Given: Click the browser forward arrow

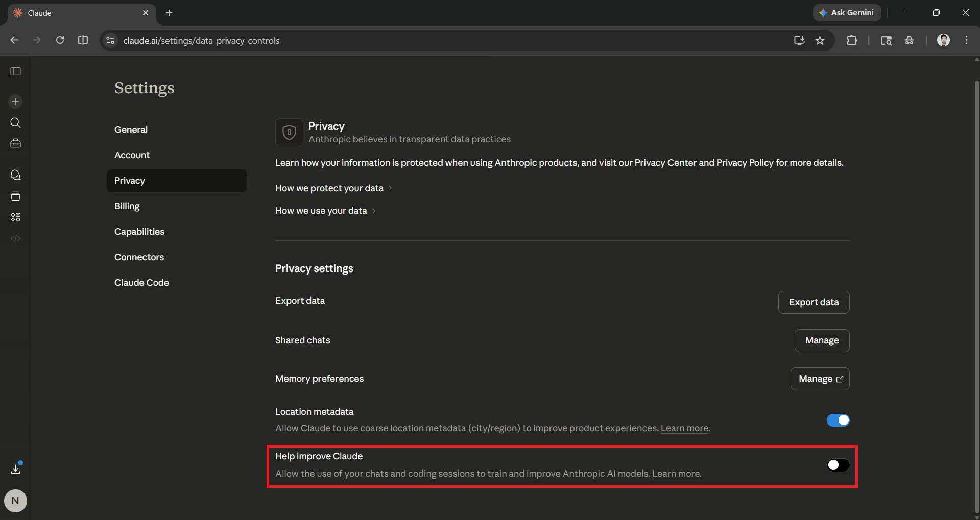Looking at the screenshot, I should point(37,40).
